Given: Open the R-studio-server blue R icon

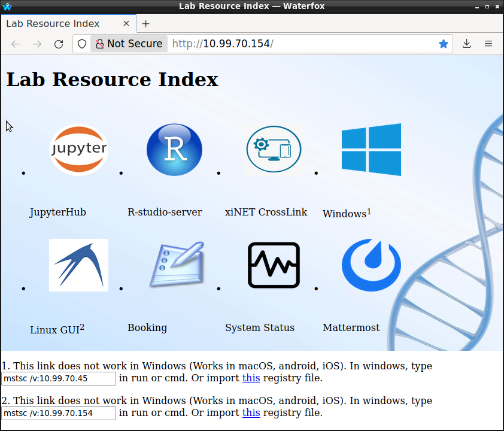Looking at the screenshot, I should 175,150.
